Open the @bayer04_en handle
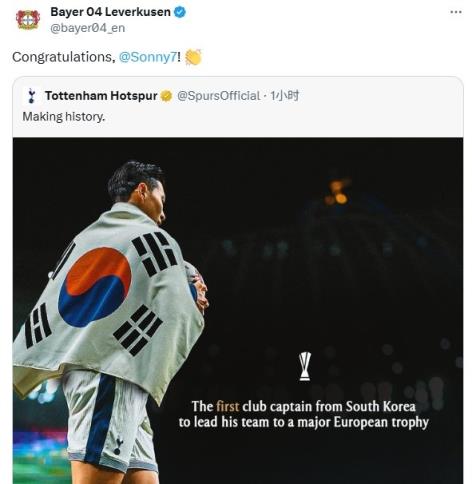The width and height of the screenshot is (472, 484). [88, 28]
